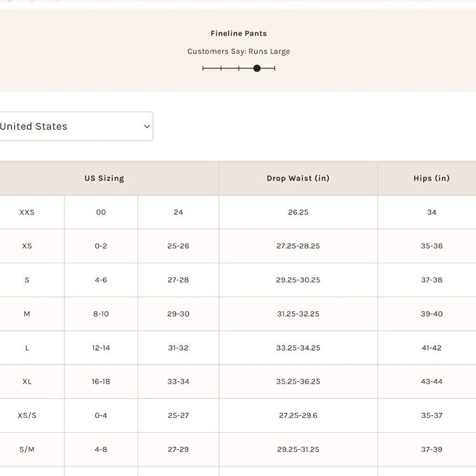Click the US Sizing column header
This screenshot has width=476, height=476.
tap(104, 178)
